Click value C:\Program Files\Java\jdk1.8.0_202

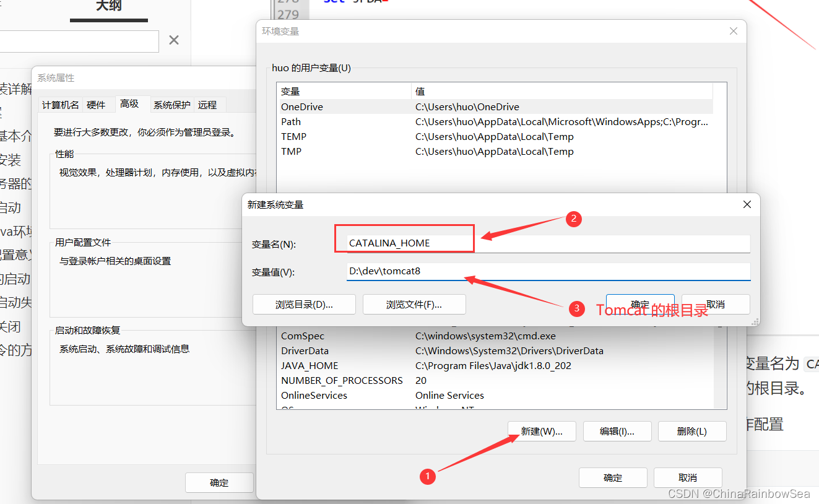point(493,365)
